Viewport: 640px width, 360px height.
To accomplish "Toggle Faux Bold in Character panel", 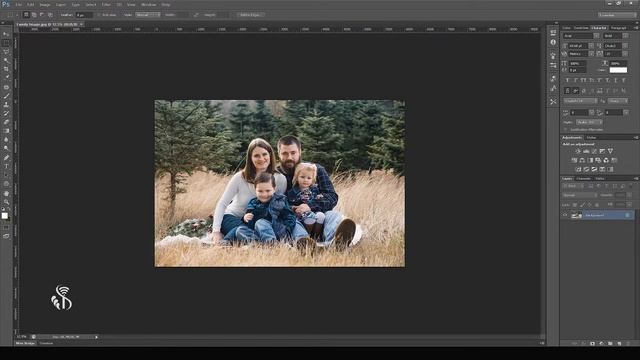I will [567, 80].
